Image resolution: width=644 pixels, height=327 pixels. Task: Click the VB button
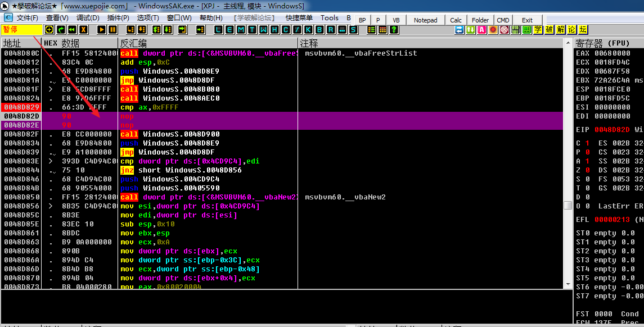[396, 20]
